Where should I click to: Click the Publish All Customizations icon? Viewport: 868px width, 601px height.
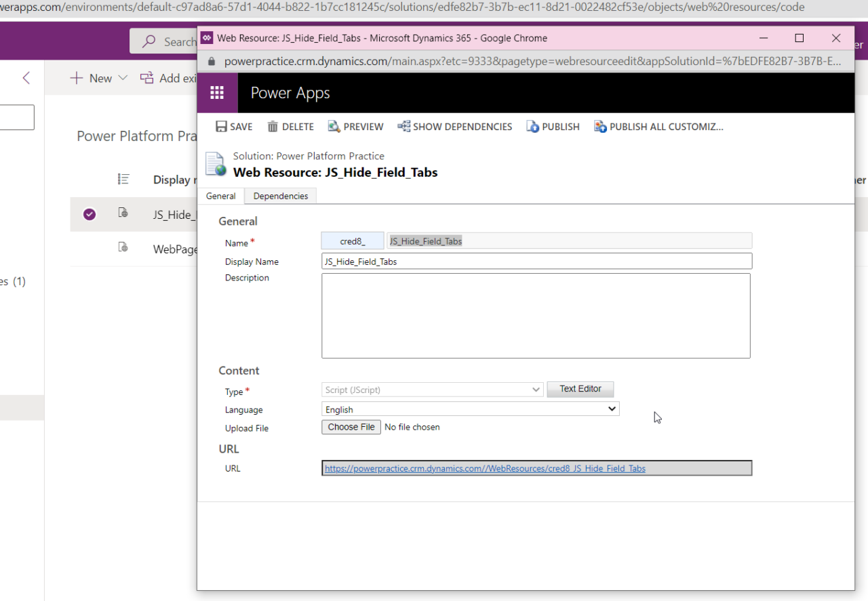(x=600, y=127)
